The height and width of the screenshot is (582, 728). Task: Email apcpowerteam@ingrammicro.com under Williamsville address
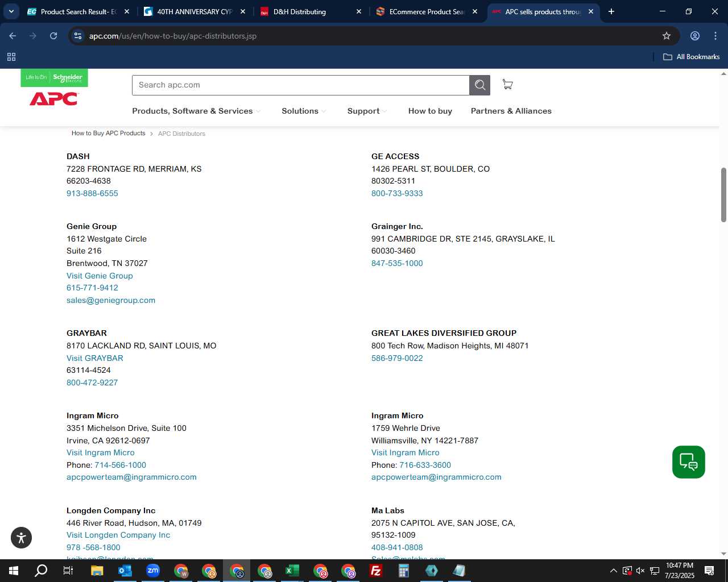[x=436, y=477]
